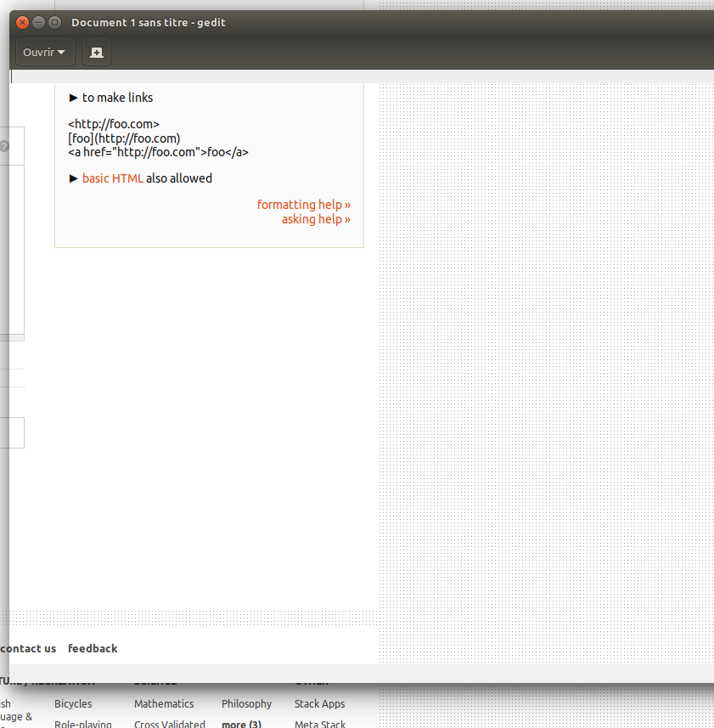Click the [foo](http://foo.com) example text
The height and width of the screenshot is (728, 714).
124,138
